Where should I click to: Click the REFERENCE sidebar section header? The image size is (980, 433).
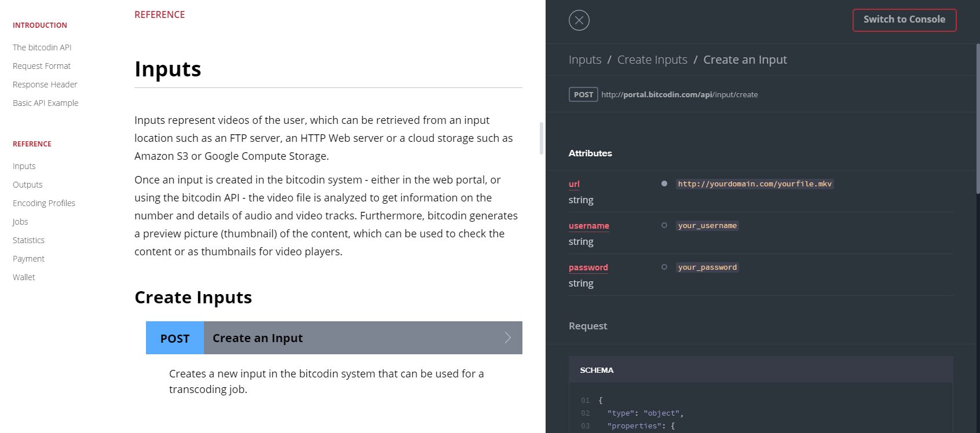tap(32, 144)
